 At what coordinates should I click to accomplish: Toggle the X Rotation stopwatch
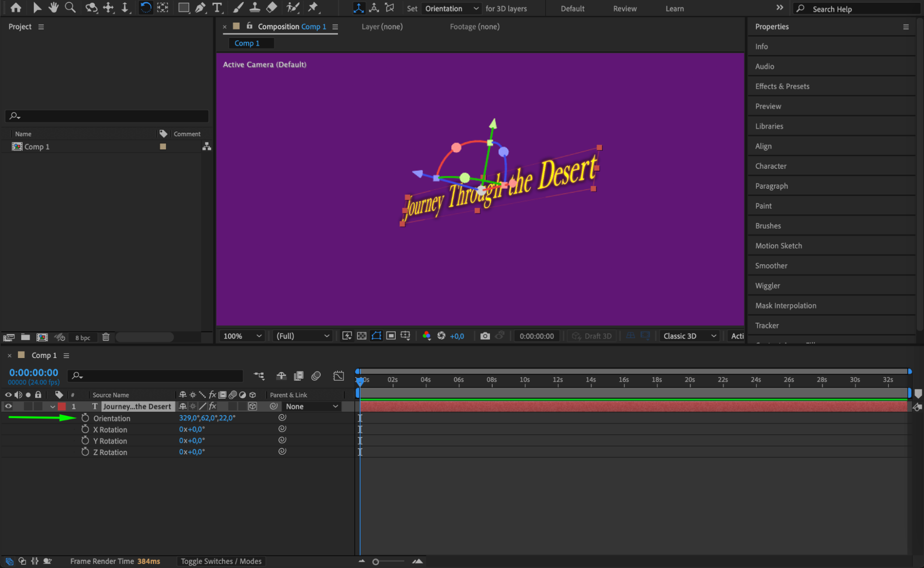point(85,429)
